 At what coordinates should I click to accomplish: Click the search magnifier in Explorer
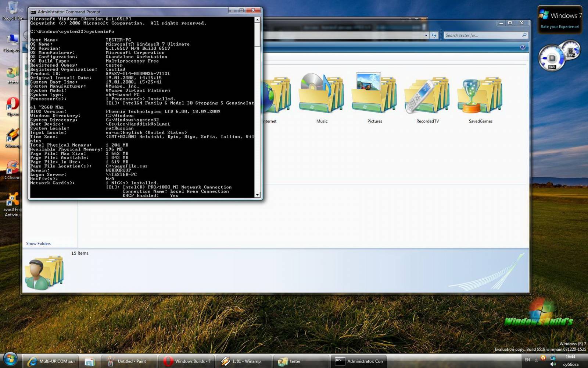524,35
